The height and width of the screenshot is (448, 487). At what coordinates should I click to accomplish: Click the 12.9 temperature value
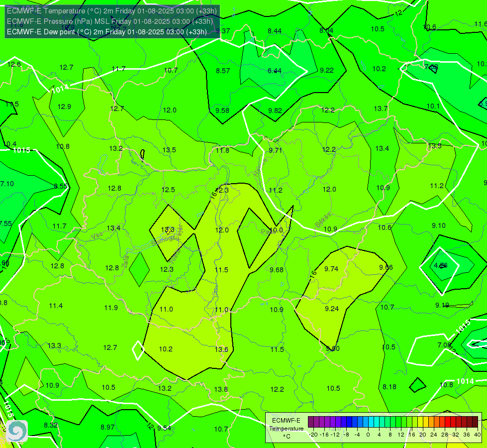[64, 107]
